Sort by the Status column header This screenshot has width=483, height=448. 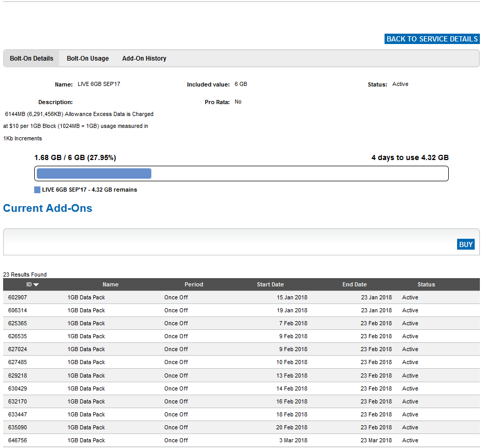[426, 284]
